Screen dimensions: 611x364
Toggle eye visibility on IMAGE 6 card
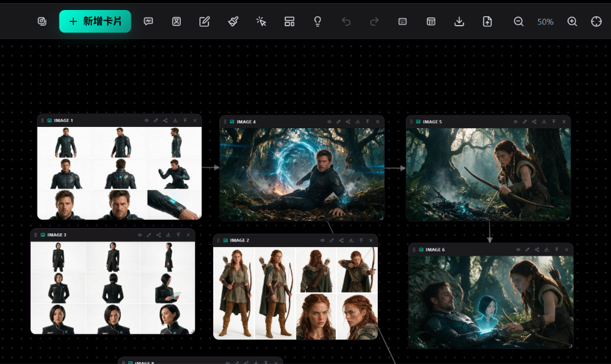(x=518, y=250)
